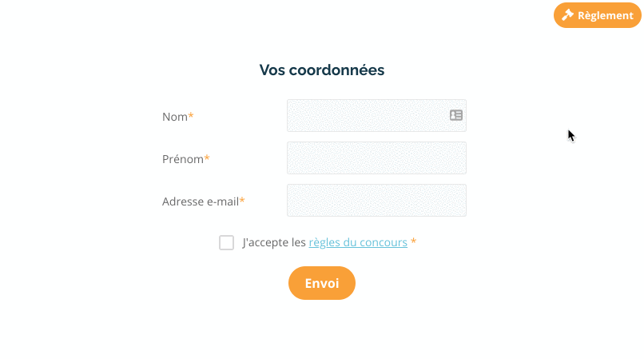Screen dimensions: 644x359
Task: Focus the Nom input field
Action: (x=376, y=116)
